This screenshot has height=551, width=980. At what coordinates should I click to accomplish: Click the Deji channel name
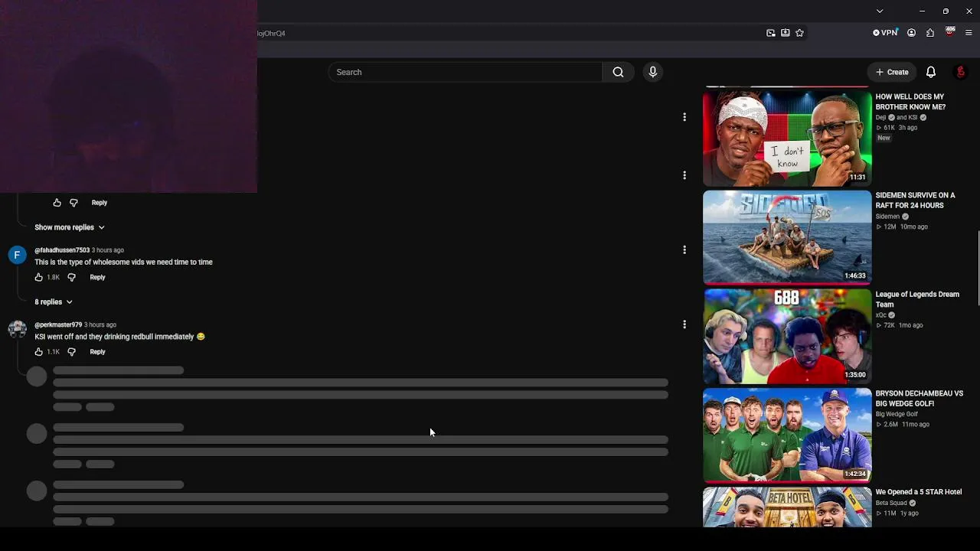click(x=880, y=118)
